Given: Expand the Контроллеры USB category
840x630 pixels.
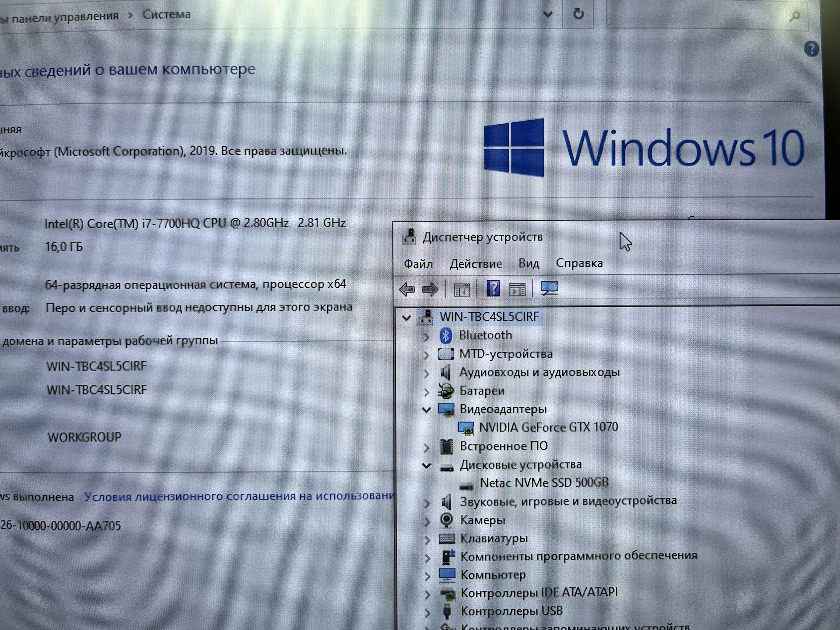Looking at the screenshot, I should click(428, 612).
